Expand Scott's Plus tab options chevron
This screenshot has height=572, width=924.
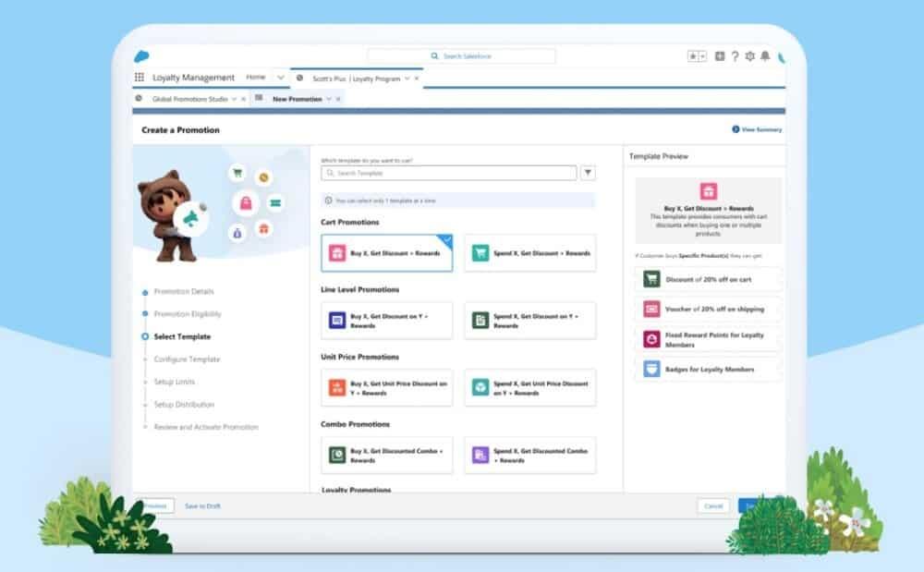coord(407,79)
